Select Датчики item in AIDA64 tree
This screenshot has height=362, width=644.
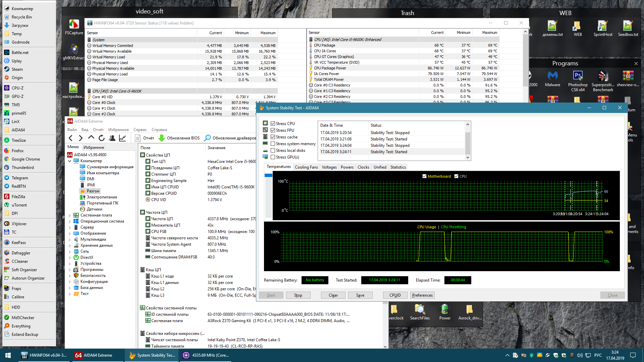(94, 209)
